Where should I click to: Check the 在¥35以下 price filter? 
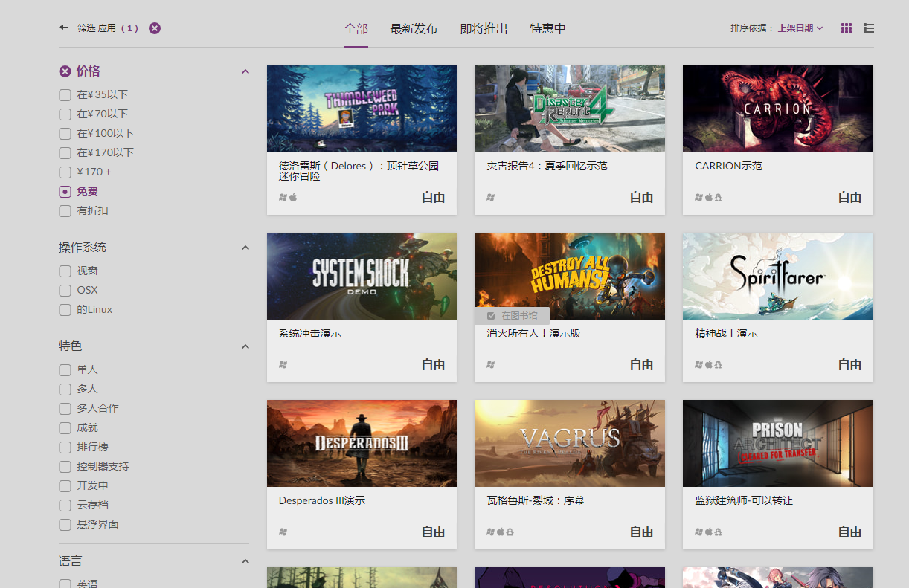click(x=65, y=94)
